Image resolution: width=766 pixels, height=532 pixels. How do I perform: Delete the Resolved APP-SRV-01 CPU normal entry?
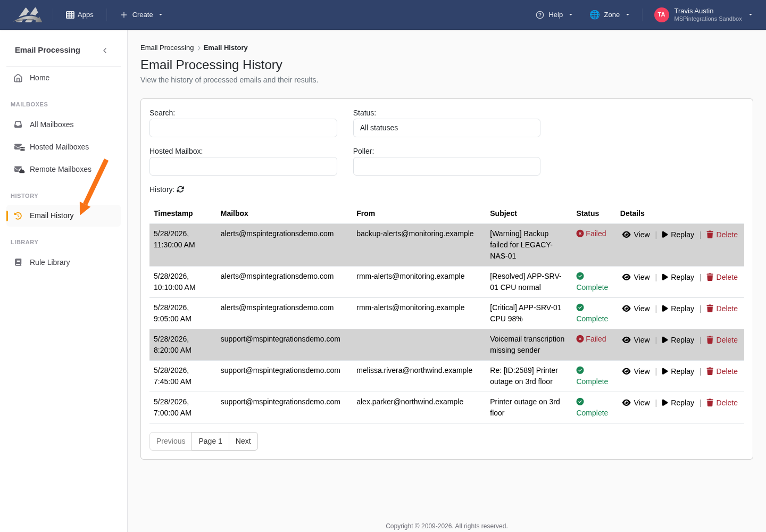coord(722,277)
